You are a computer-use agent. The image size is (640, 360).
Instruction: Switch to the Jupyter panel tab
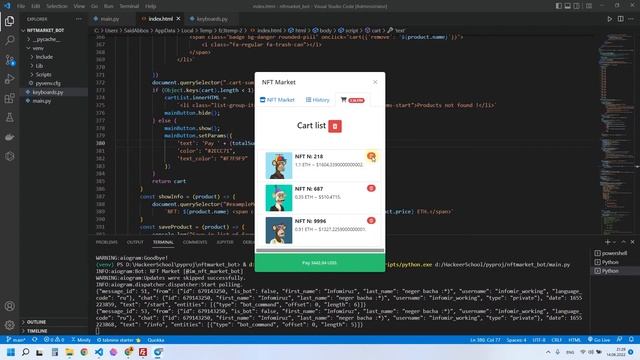[225, 242]
